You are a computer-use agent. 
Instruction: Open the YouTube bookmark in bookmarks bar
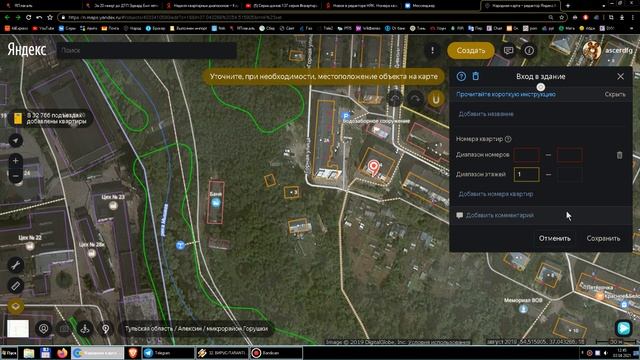(43, 29)
